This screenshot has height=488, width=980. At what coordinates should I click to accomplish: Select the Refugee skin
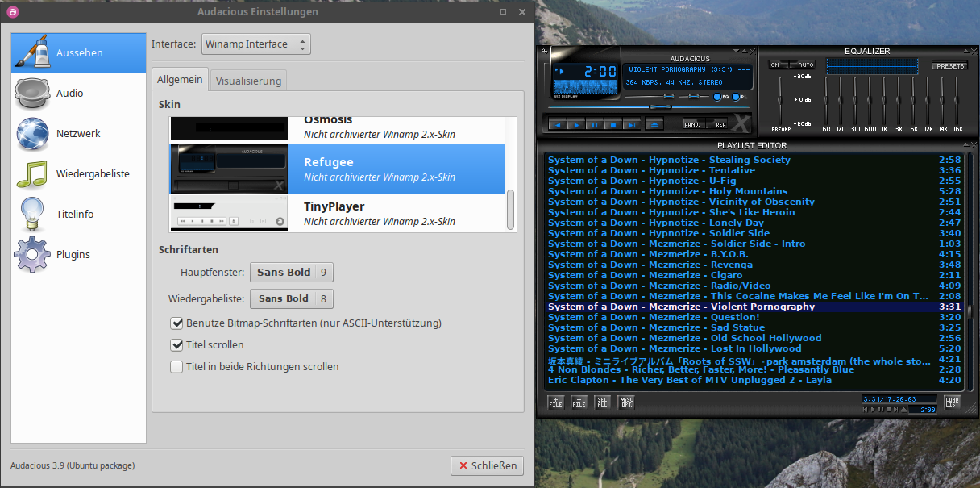337,169
